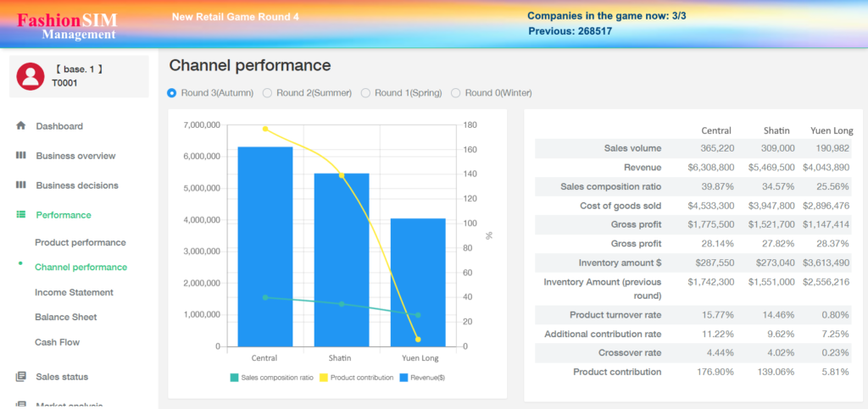Switch to Round 0(Winter) radio button
The height and width of the screenshot is (409, 868).
456,93
